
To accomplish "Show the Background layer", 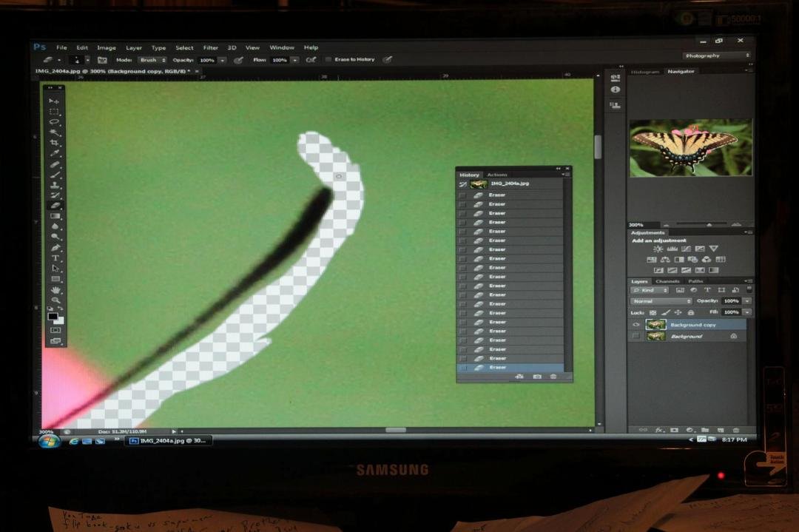I will (636, 337).
